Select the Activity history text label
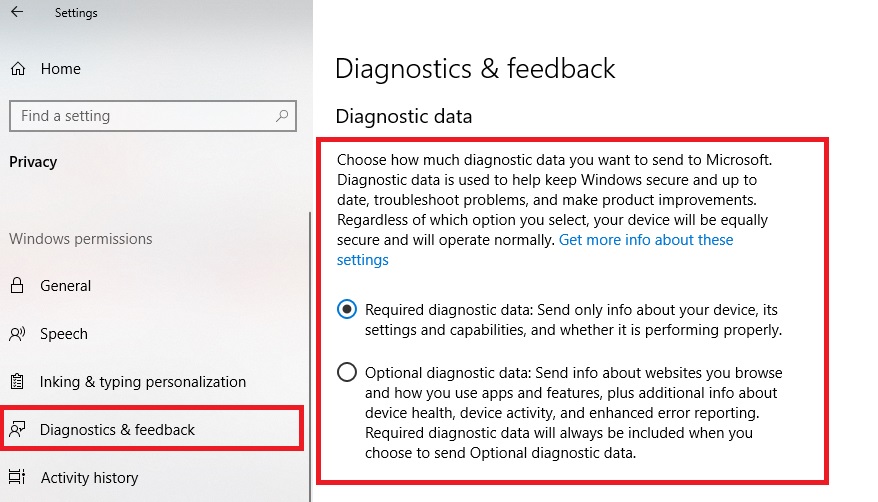 point(89,478)
